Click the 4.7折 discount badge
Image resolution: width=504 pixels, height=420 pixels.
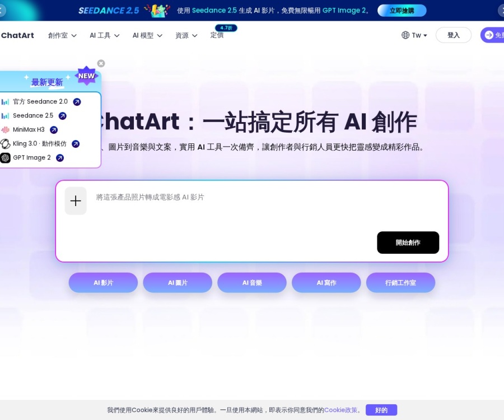pyautogui.click(x=226, y=28)
